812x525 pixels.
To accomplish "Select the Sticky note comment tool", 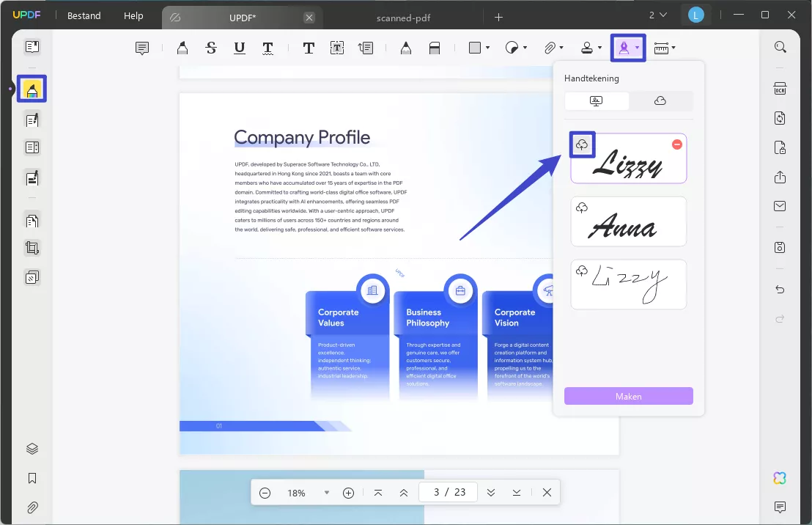I will pyautogui.click(x=142, y=48).
